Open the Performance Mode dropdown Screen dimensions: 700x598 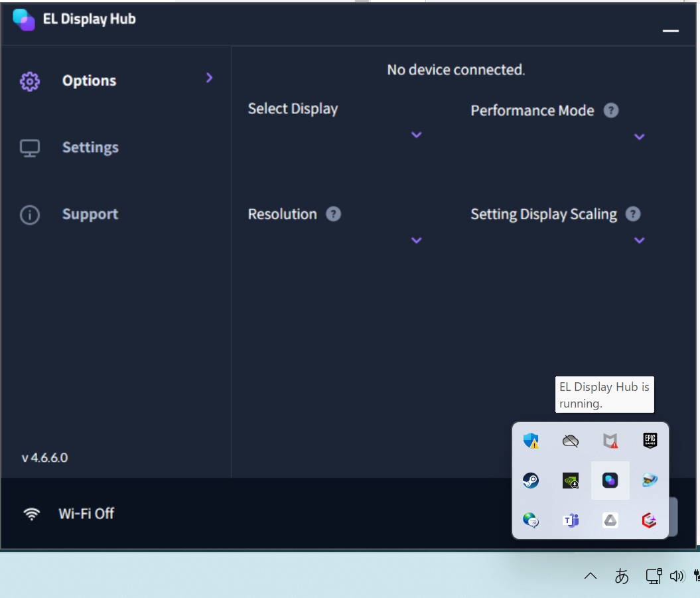639,137
